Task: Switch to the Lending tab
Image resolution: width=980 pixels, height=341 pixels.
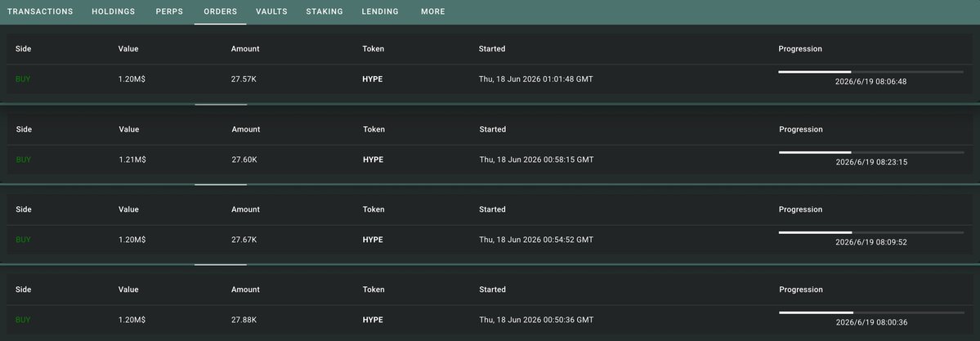Action: (x=380, y=12)
